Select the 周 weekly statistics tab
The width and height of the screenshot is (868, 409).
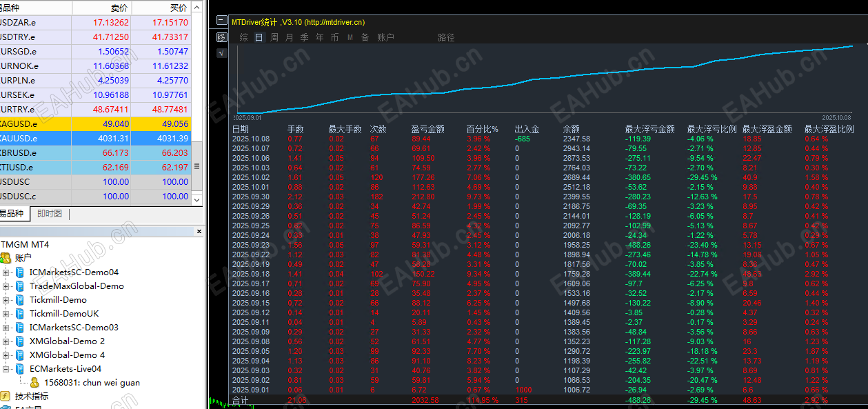coord(274,37)
